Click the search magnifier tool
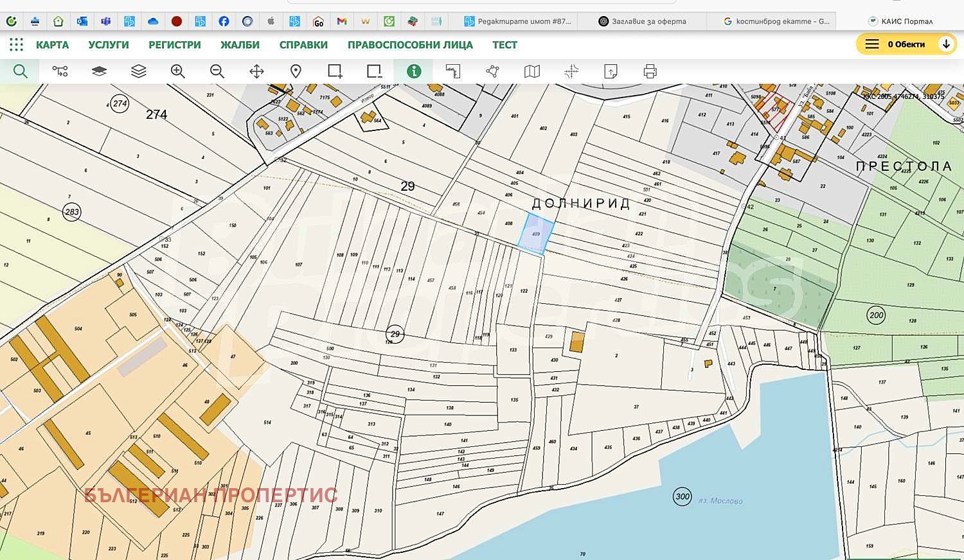964x560 pixels. [21, 71]
